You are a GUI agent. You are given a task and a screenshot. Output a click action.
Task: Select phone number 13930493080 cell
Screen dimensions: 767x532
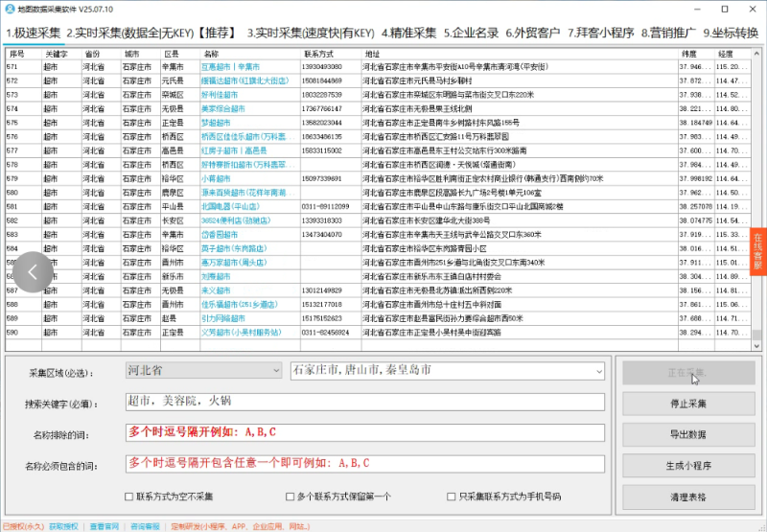331,67
